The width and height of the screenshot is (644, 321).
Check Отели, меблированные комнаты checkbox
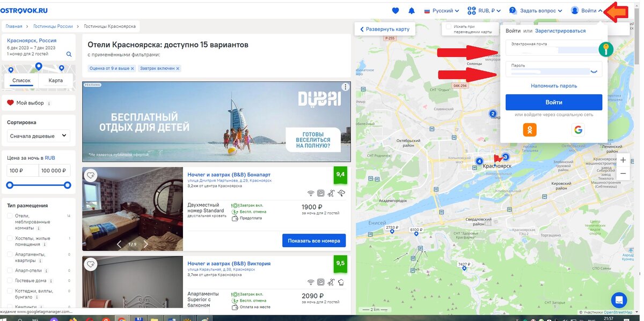[10, 216]
